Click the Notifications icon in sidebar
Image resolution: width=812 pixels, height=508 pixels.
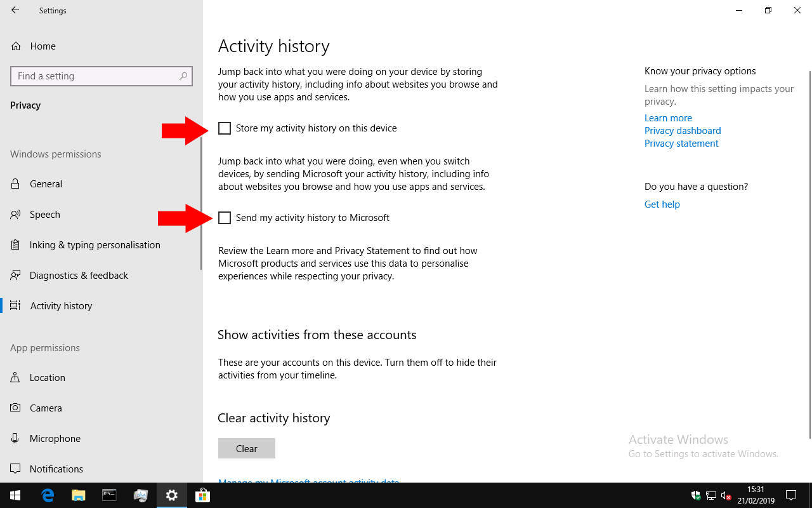pos(15,469)
